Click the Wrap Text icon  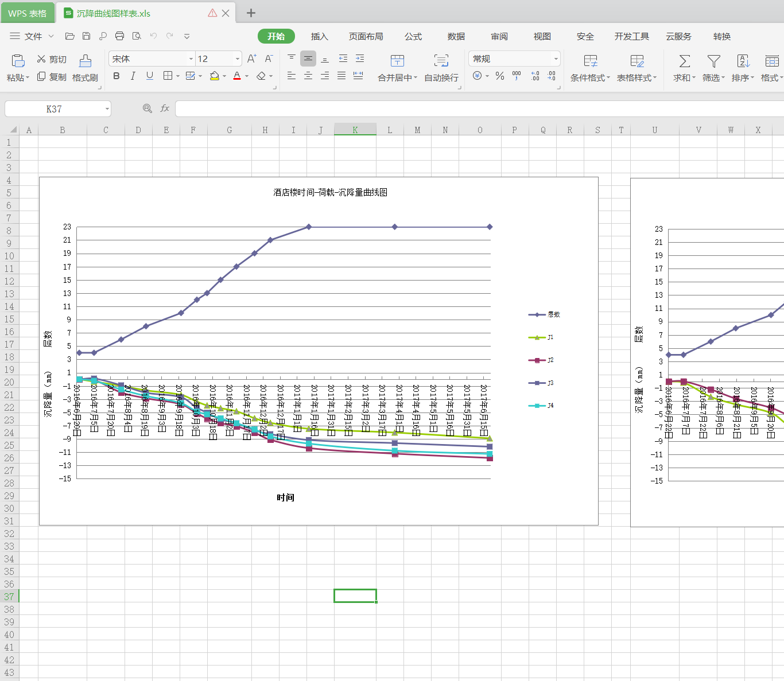click(x=441, y=61)
